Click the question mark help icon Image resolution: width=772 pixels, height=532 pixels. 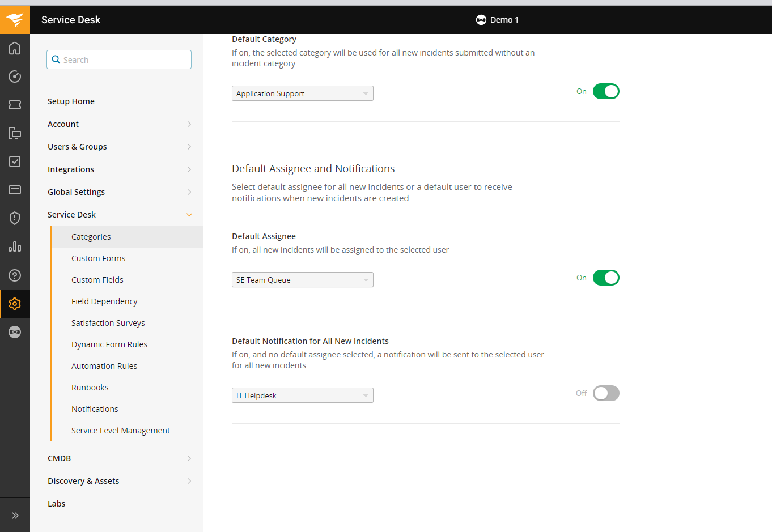[15, 275]
